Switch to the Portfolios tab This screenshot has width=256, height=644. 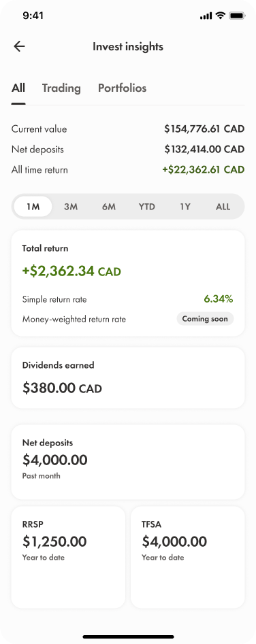[x=122, y=88]
